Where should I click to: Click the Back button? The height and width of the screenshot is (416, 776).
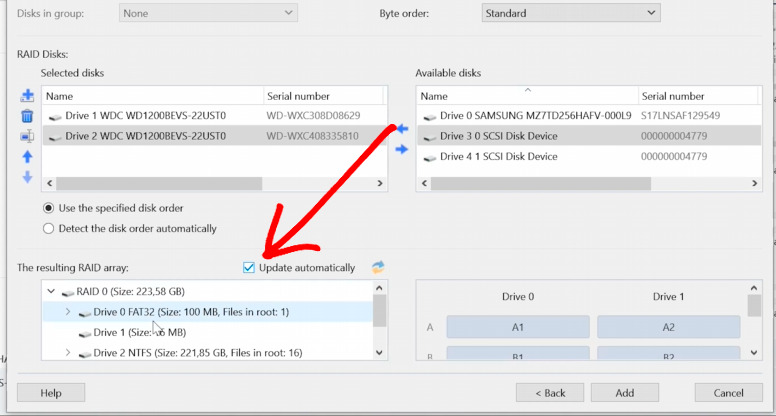point(550,393)
